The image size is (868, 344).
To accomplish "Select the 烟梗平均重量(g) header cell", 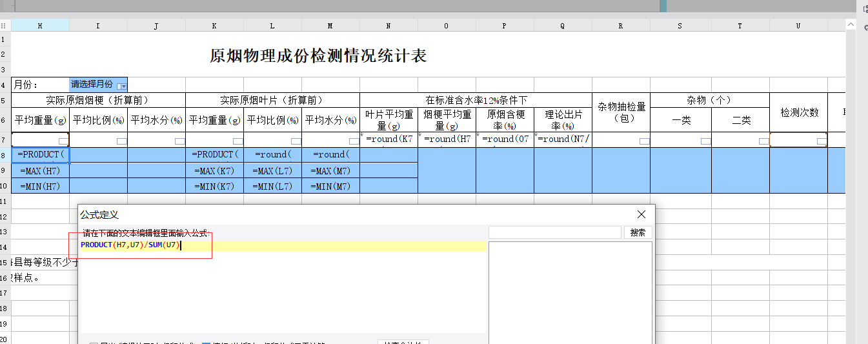I will (447, 120).
